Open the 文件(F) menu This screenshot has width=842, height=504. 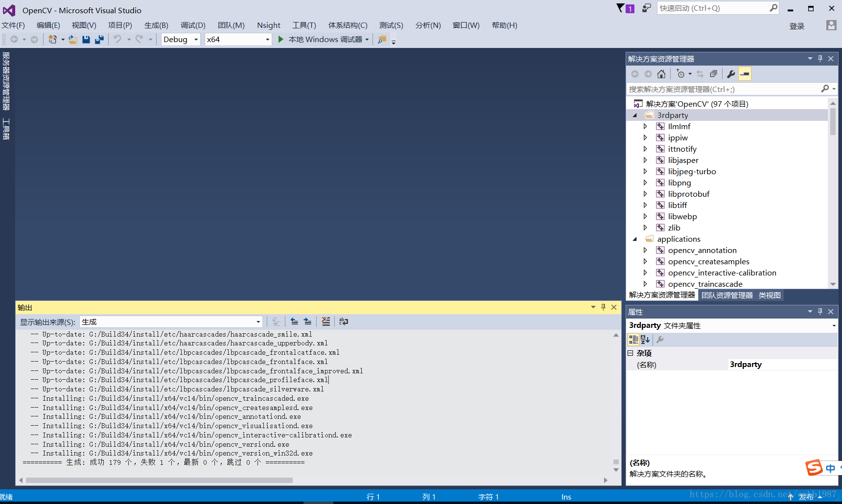click(13, 25)
